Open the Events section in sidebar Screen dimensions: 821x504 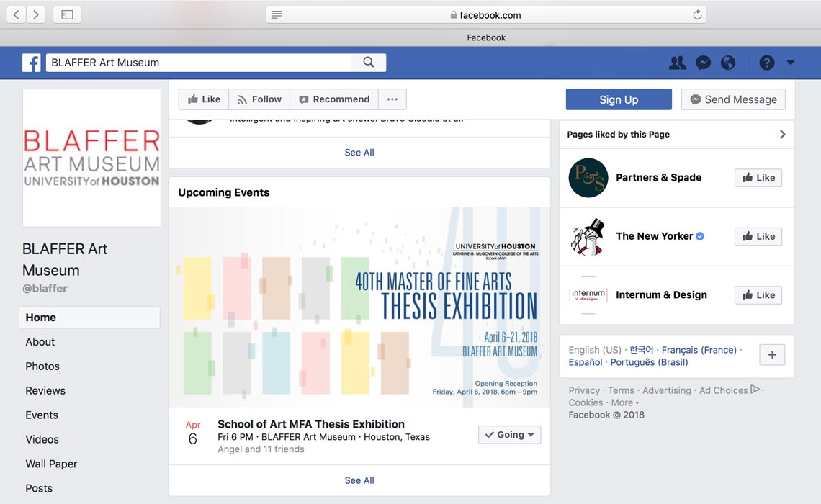42,415
